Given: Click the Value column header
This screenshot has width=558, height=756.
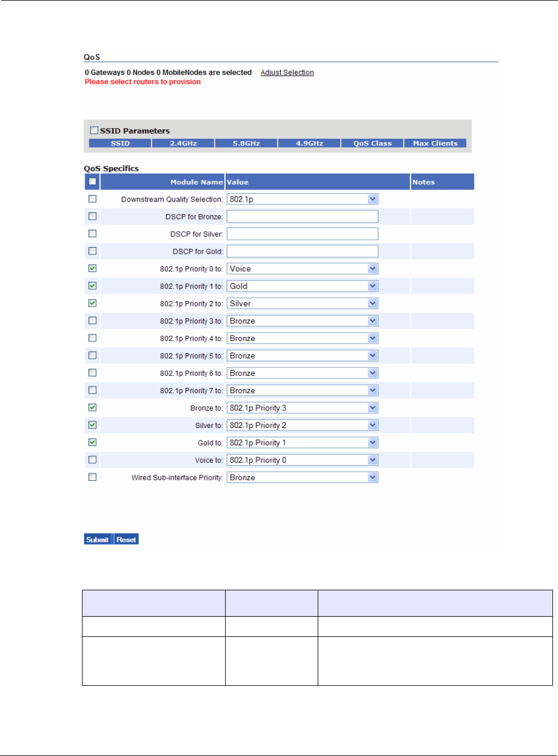Looking at the screenshot, I should 318,182.
